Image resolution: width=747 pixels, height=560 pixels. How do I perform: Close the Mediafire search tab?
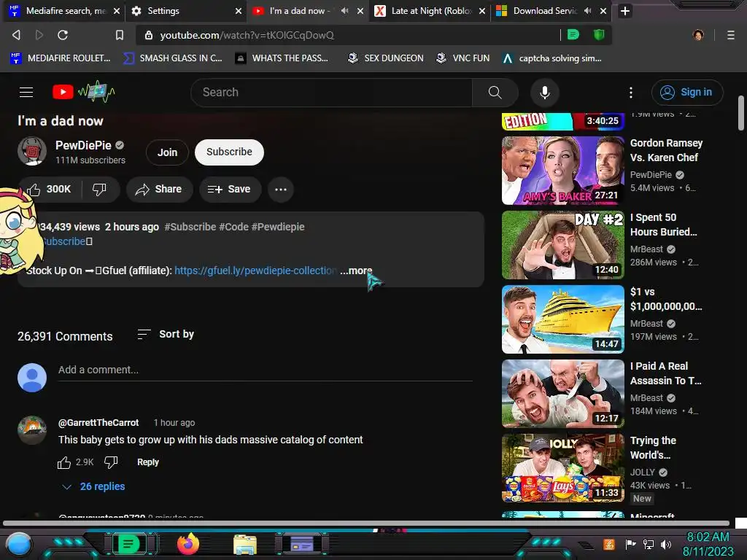pyautogui.click(x=116, y=10)
